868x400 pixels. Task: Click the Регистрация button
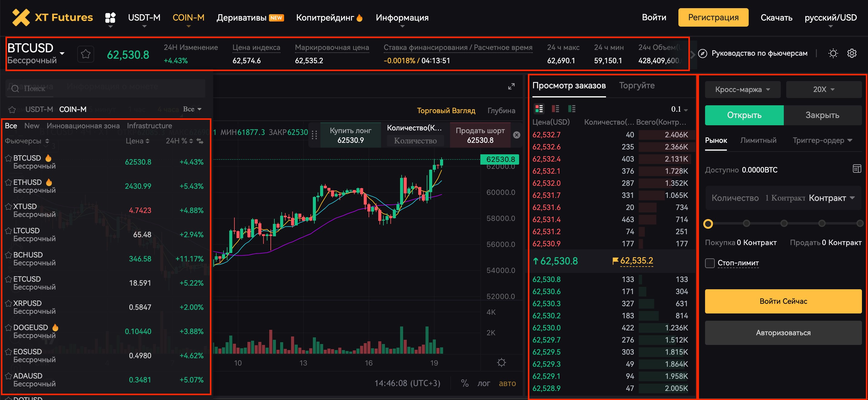[713, 18]
